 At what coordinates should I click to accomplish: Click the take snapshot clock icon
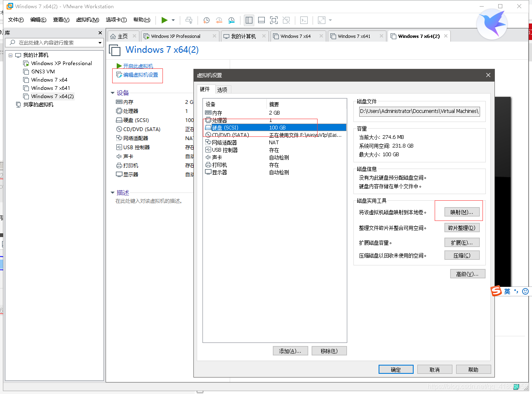(206, 20)
